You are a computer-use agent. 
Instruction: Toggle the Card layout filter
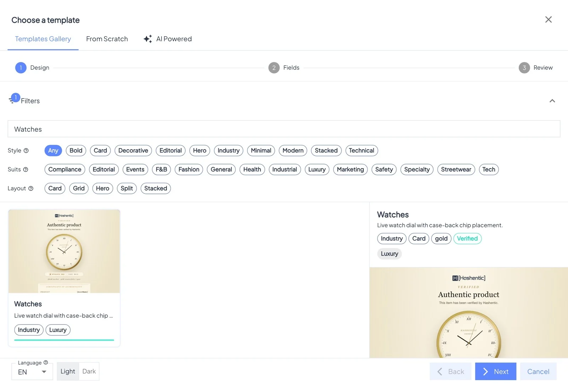pyautogui.click(x=55, y=189)
